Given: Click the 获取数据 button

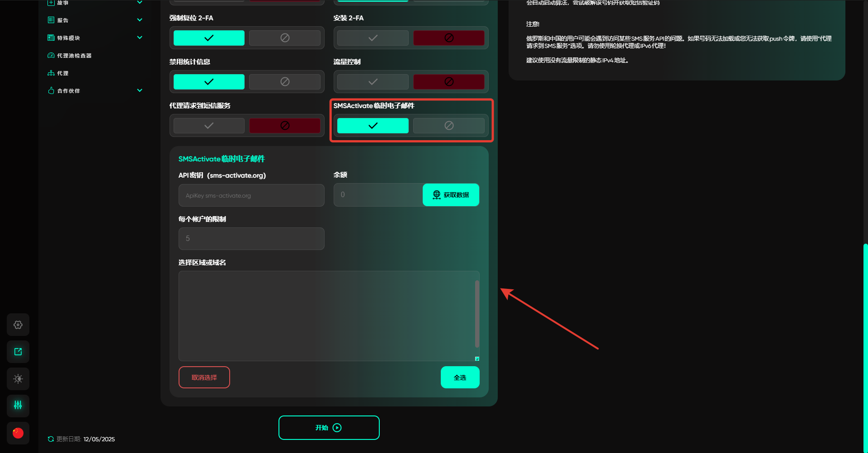Looking at the screenshot, I should [x=451, y=195].
